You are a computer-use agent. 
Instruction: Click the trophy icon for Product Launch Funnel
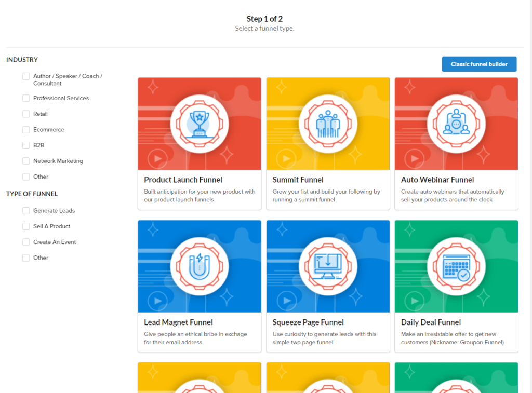(199, 124)
